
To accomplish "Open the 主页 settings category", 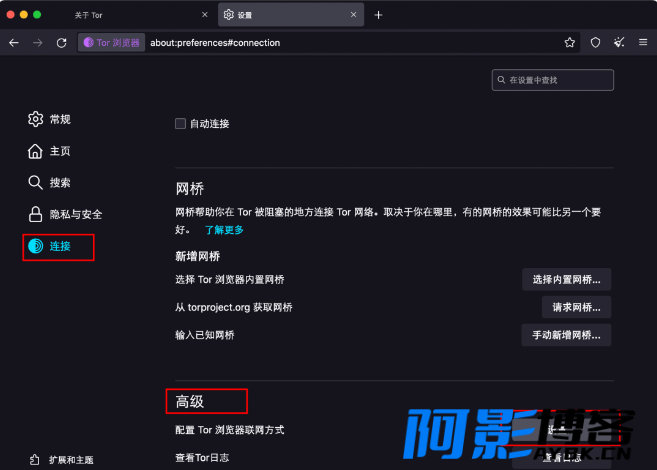I will tap(49, 151).
